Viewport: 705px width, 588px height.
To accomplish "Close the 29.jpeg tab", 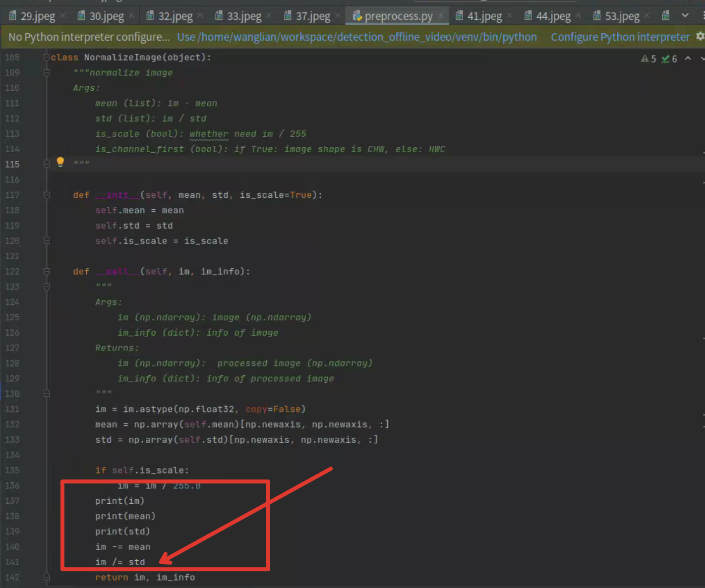I will point(63,16).
